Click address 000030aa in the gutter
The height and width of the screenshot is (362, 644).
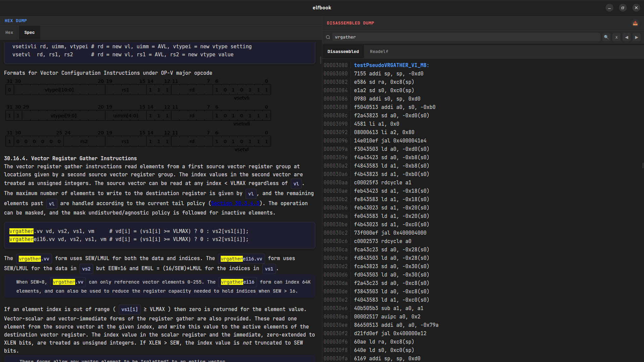pos(336,183)
